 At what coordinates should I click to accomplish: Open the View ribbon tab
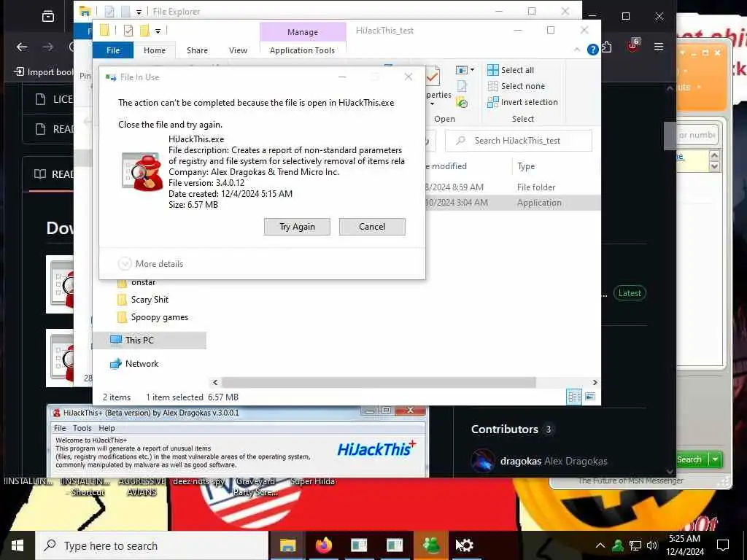pos(238,50)
